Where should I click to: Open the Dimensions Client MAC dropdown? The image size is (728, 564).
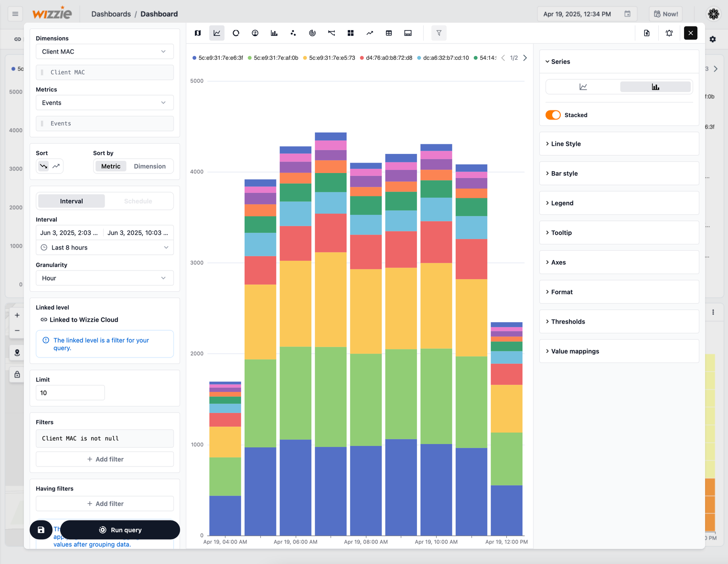[x=105, y=52]
